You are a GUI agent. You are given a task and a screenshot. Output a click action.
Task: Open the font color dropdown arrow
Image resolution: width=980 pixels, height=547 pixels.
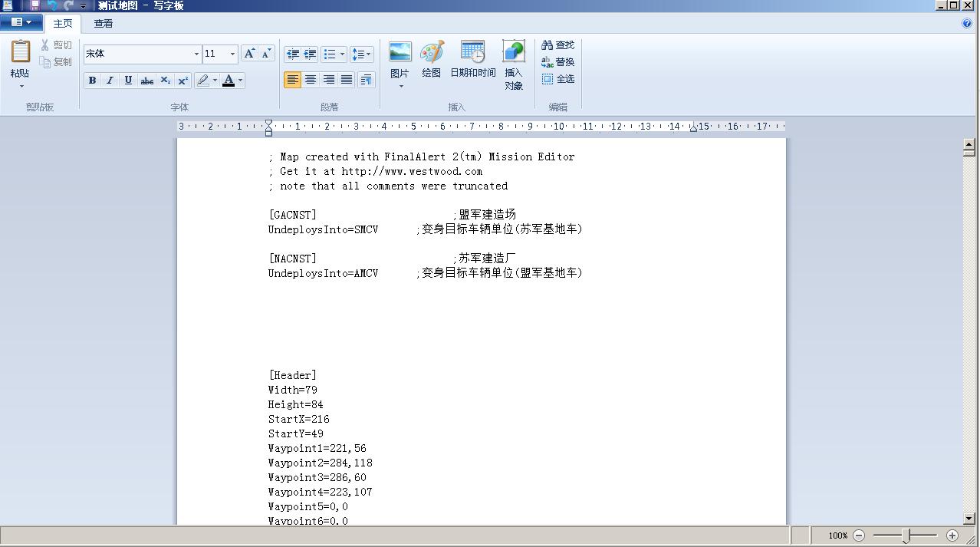[240, 81]
